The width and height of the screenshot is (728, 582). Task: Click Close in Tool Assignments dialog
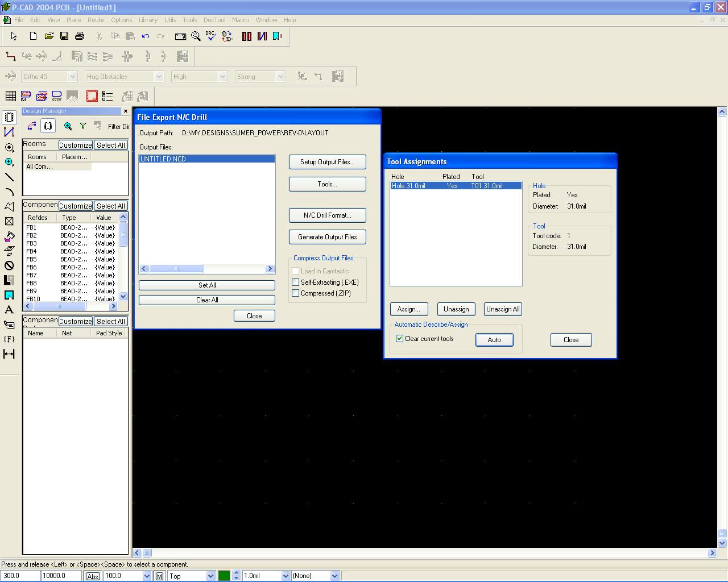[571, 340]
